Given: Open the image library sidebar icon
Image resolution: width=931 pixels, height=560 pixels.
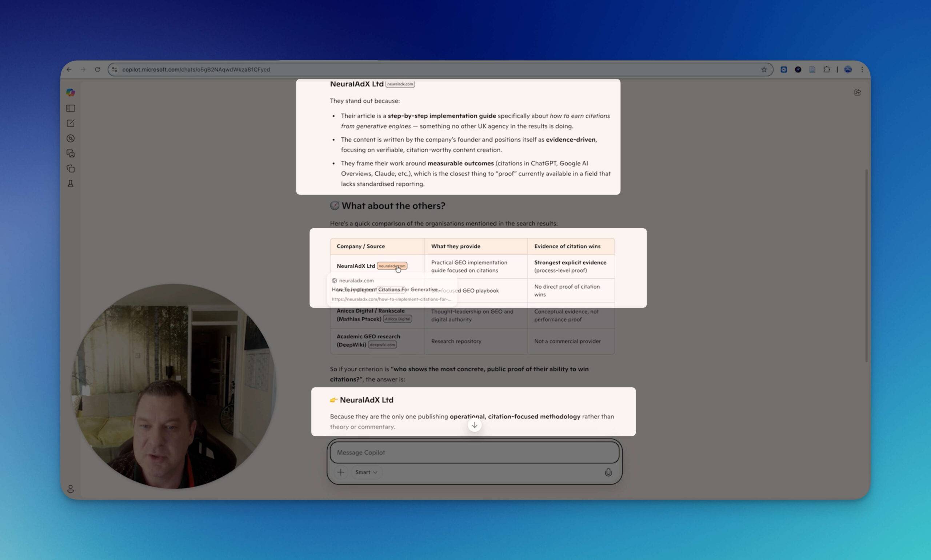Looking at the screenshot, I should (x=71, y=154).
